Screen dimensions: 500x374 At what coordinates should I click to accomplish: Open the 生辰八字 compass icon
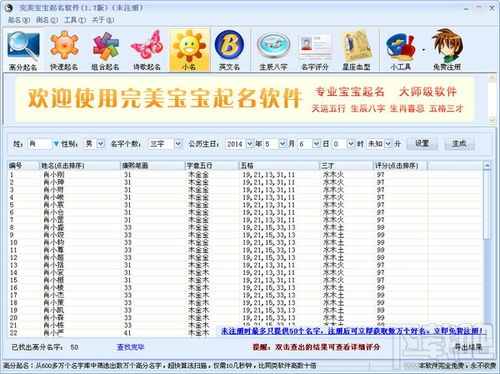click(x=273, y=50)
